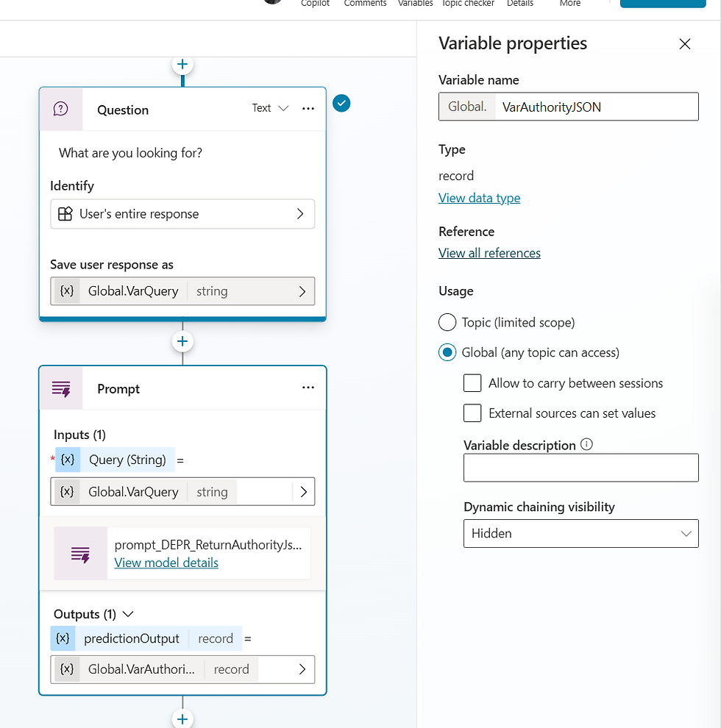
Task: Enable Allow to carry between sessions
Action: (472, 383)
